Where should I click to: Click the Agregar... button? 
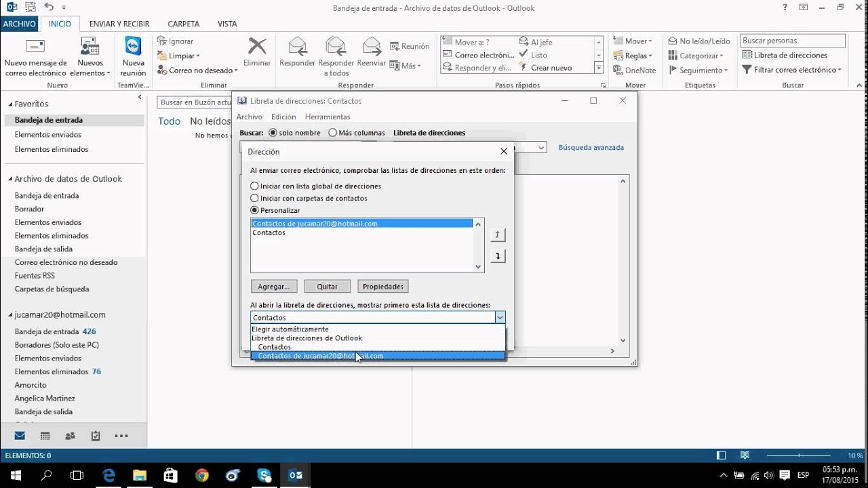coord(274,287)
